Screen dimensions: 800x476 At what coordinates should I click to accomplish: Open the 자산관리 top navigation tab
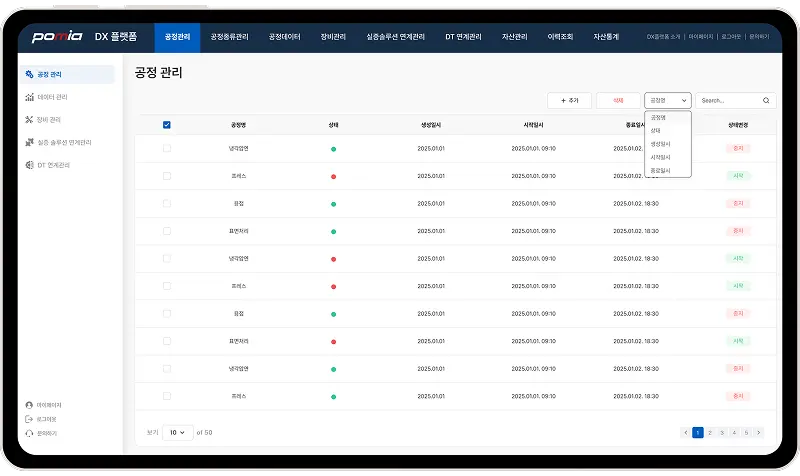pyautogui.click(x=513, y=37)
